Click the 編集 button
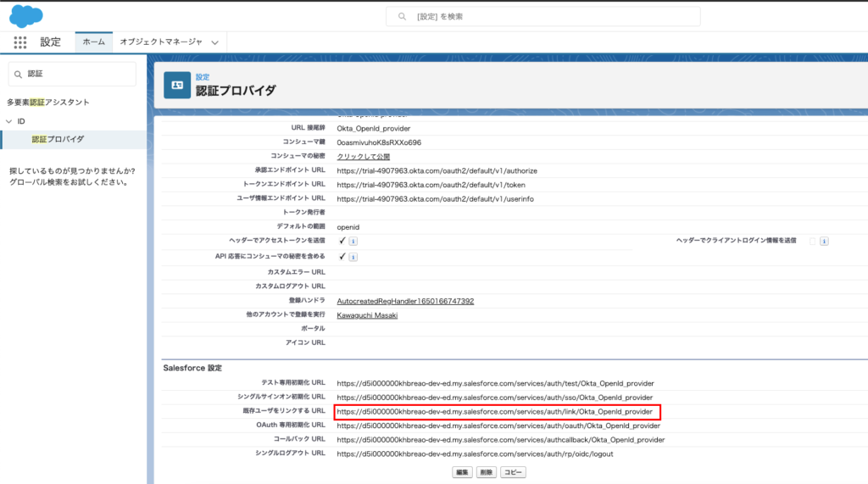 point(462,472)
